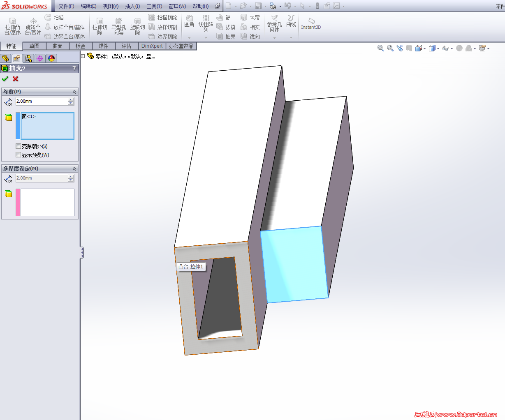Open the ConfigurationManager tab icon

[x=28, y=58]
